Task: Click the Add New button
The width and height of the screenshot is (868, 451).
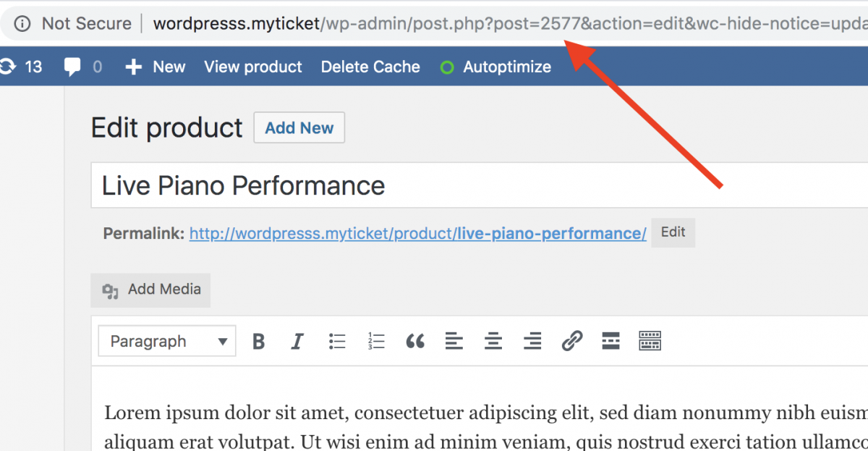Action: pos(299,127)
